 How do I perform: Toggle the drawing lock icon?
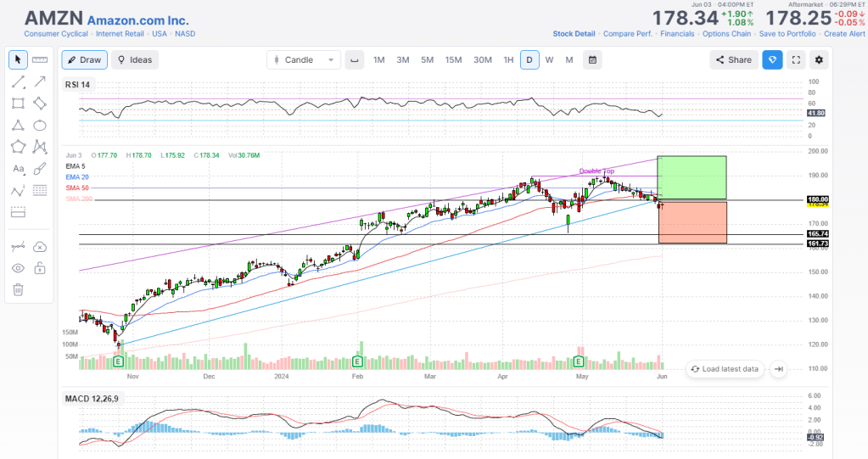tap(39, 268)
